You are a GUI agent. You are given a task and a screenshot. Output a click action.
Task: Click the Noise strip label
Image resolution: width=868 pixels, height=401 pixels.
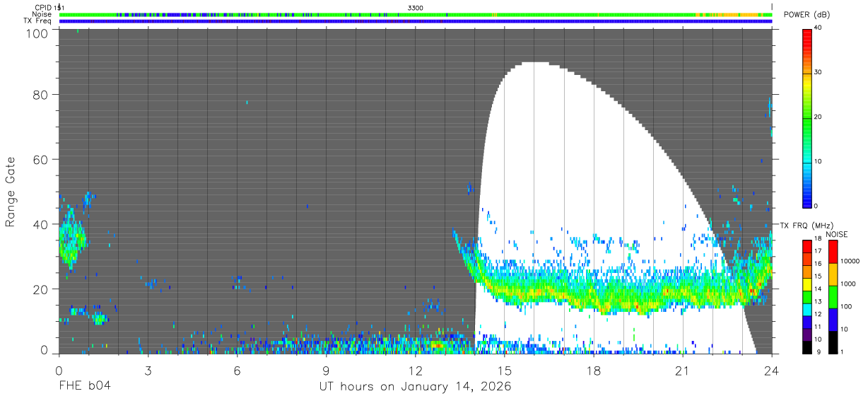click(x=41, y=14)
